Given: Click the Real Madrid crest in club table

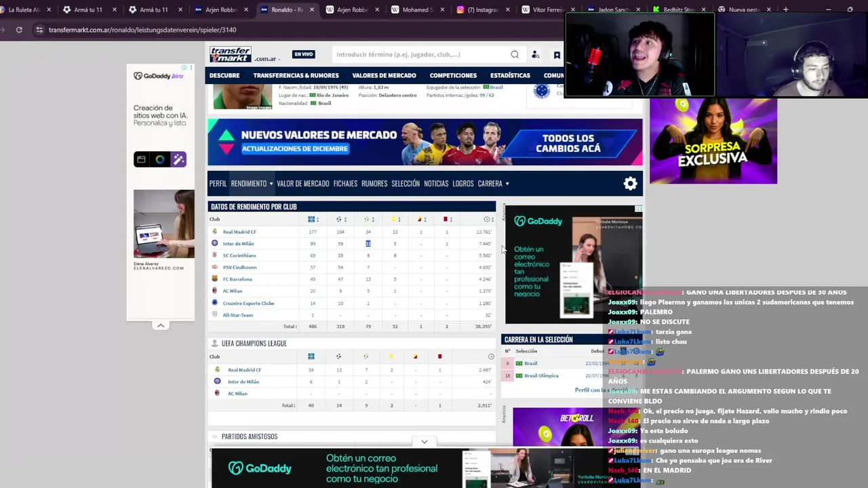Looking at the screenshot, I should click(x=215, y=232).
